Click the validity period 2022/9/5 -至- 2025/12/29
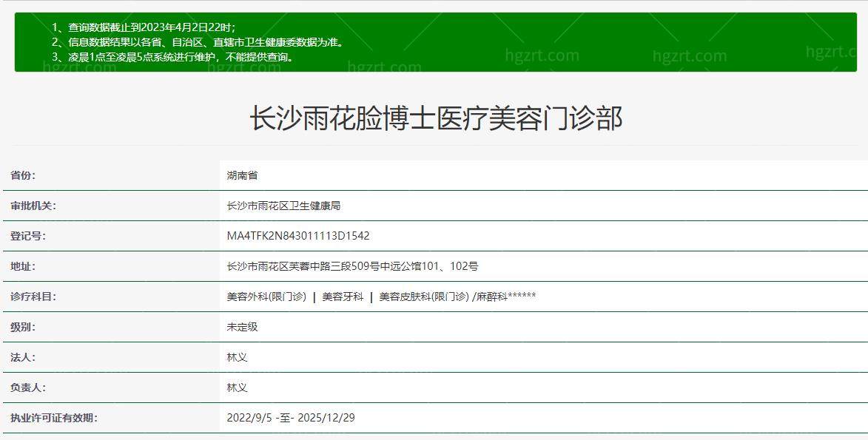The width and height of the screenshot is (868, 440). tap(291, 418)
